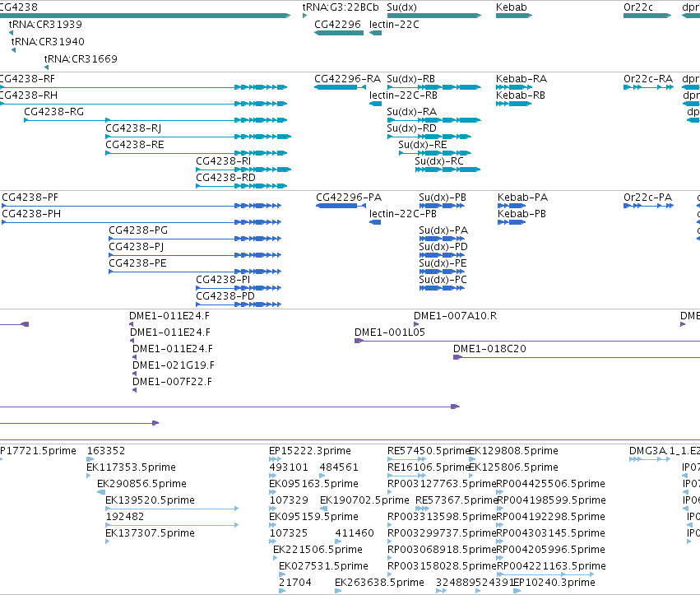
Task: Click the CG4238-PG protein label
Action: (x=138, y=230)
